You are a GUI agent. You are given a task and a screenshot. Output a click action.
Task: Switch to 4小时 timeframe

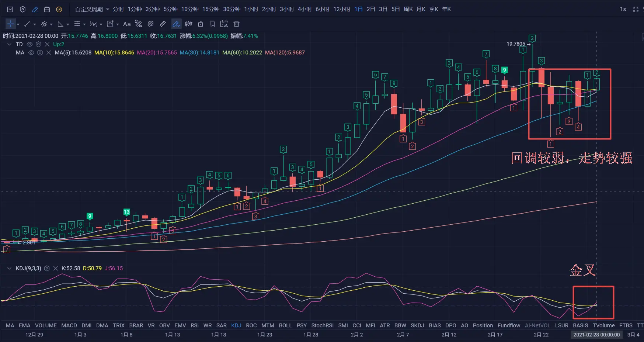point(305,9)
